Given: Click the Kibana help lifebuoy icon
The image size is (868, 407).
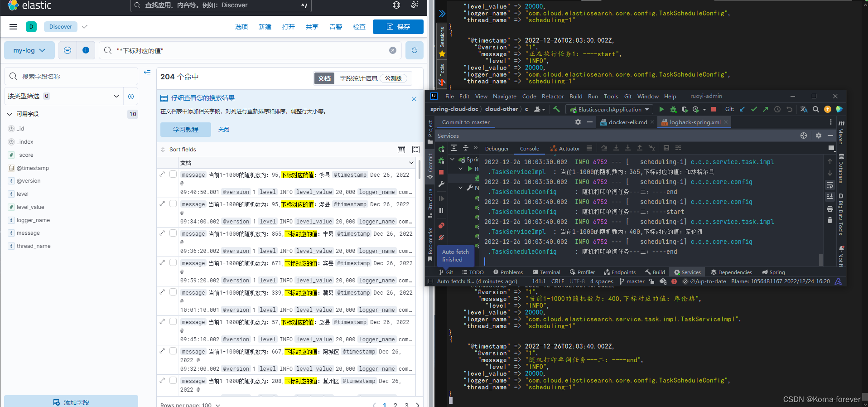Looking at the screenshot, I should [396, 5].
